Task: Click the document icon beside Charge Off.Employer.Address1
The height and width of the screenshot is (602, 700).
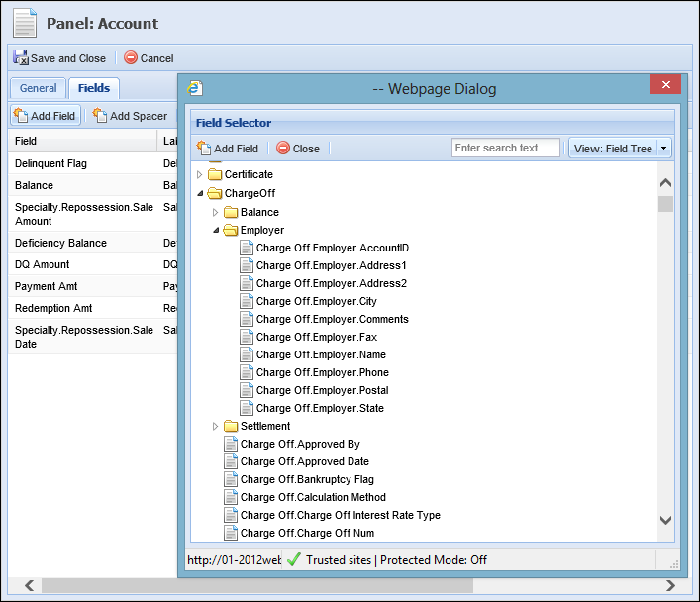Action: 247,265
